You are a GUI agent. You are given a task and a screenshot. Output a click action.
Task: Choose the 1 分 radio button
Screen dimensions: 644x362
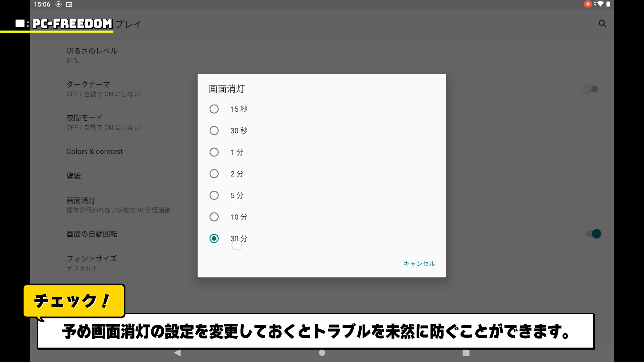214,152
